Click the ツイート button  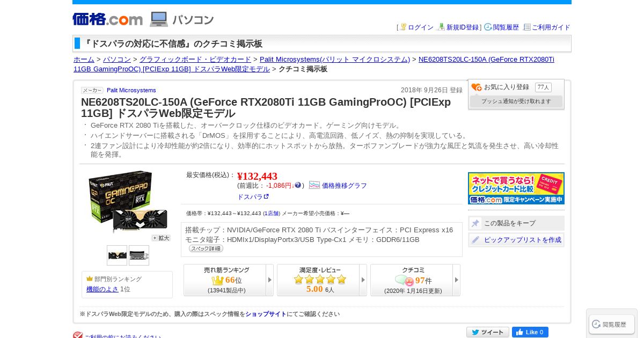[x=488, y=332]
